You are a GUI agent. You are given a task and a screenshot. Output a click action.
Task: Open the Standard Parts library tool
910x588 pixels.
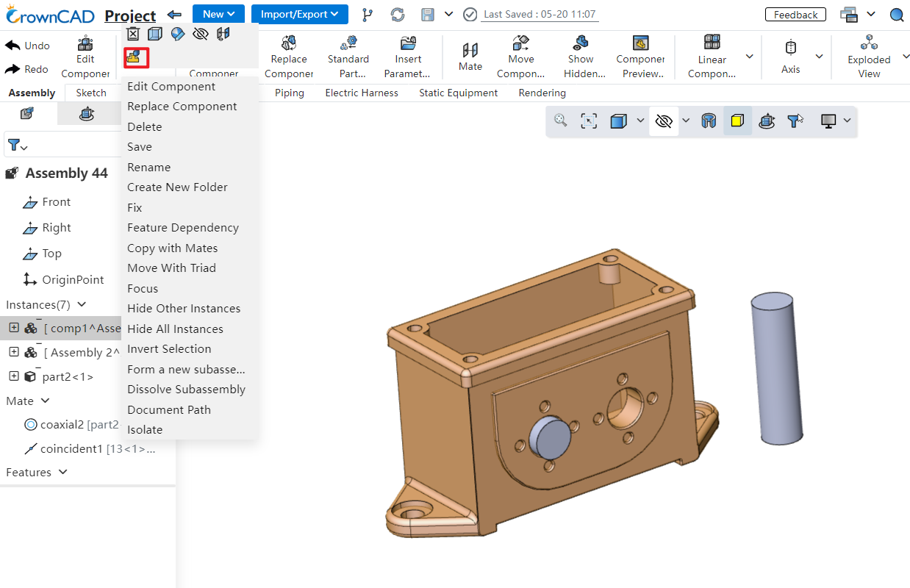(x=348, y=57)
